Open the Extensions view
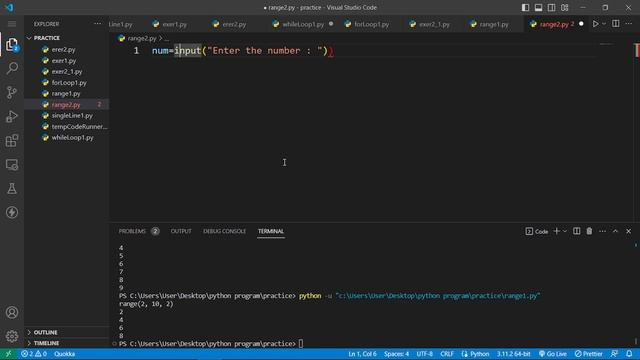The image size is (640, 360). (12, 140)
